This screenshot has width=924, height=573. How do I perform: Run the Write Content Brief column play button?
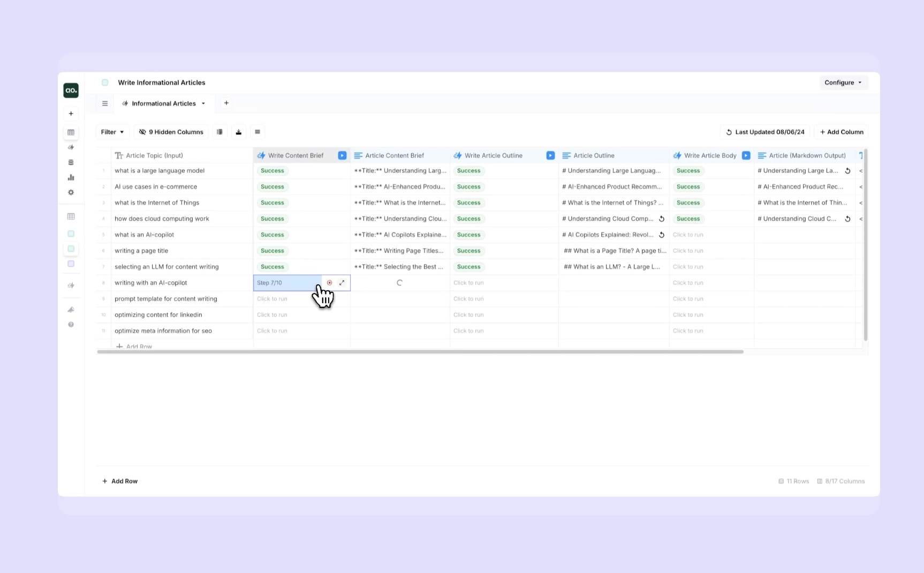point(343,155)
